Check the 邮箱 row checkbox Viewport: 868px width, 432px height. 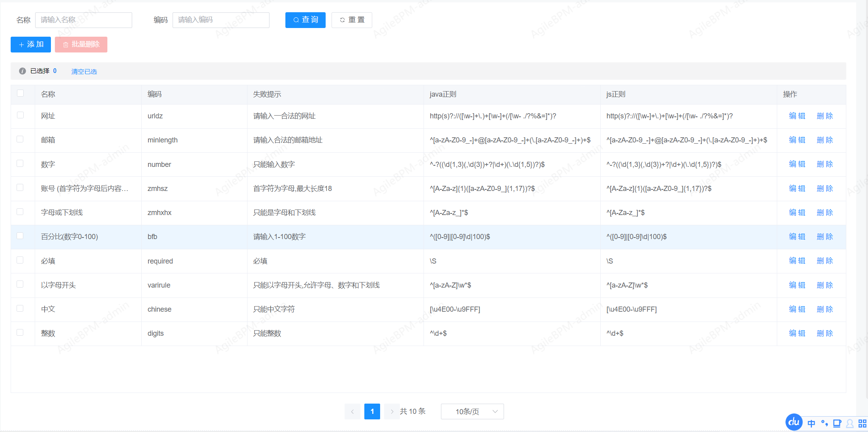21,139
